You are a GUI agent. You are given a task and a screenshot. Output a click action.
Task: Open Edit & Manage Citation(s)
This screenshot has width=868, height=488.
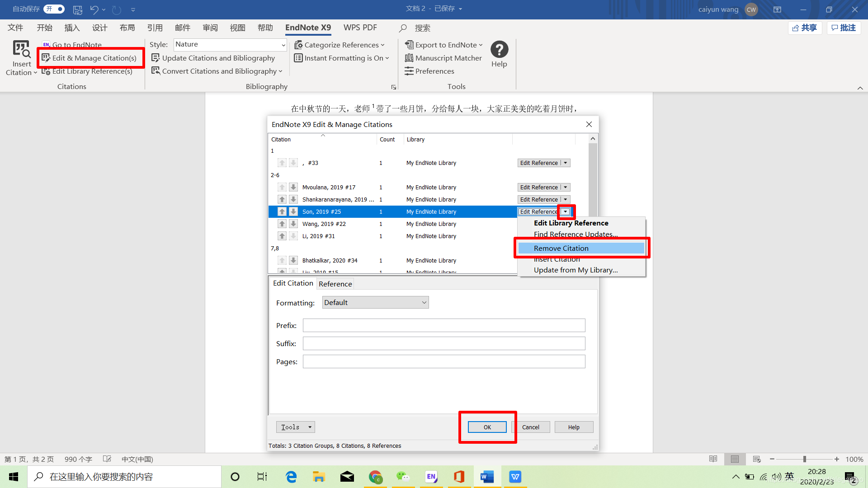tap(89, 58)
